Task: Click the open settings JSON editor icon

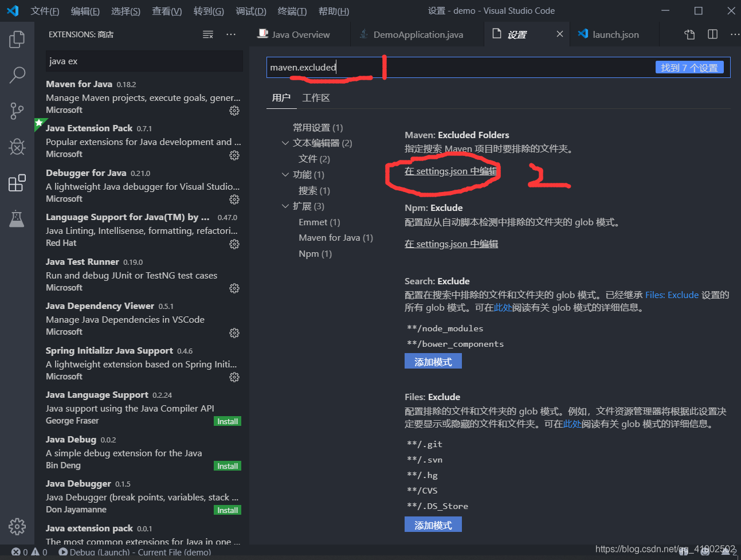Action: [x=690, y=34]
